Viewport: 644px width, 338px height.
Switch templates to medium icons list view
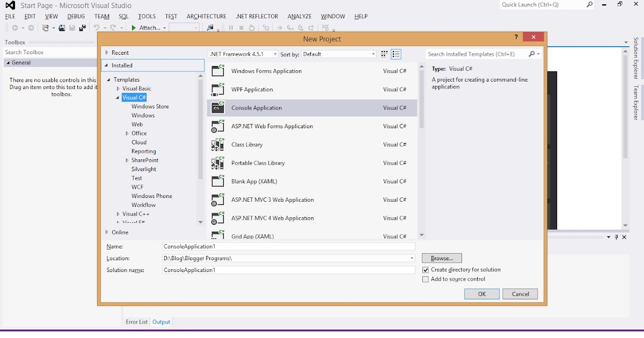[x=396, y=54]
